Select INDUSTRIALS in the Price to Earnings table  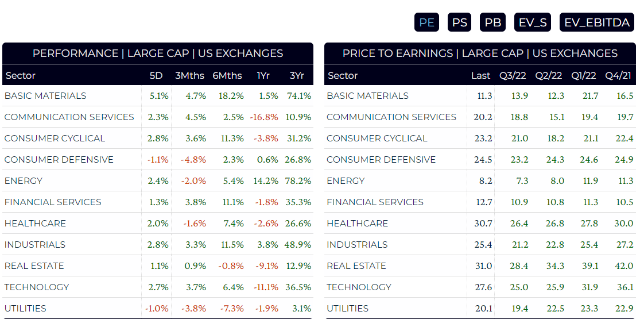point(358,245)
